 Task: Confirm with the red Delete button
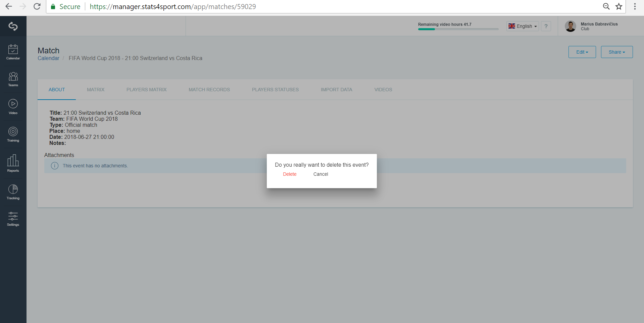coord(290,174)
